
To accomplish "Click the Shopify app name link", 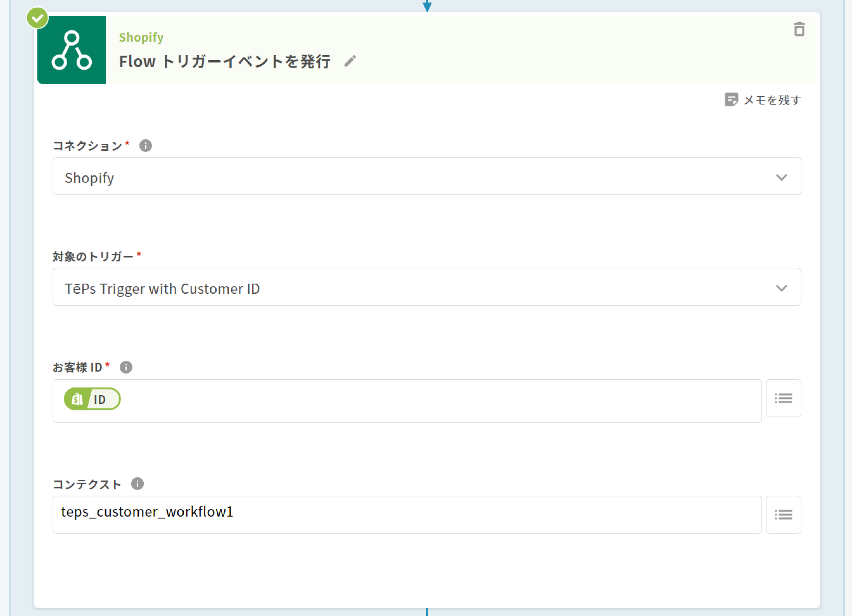I will pyautogui.click(x=141, y=37).
